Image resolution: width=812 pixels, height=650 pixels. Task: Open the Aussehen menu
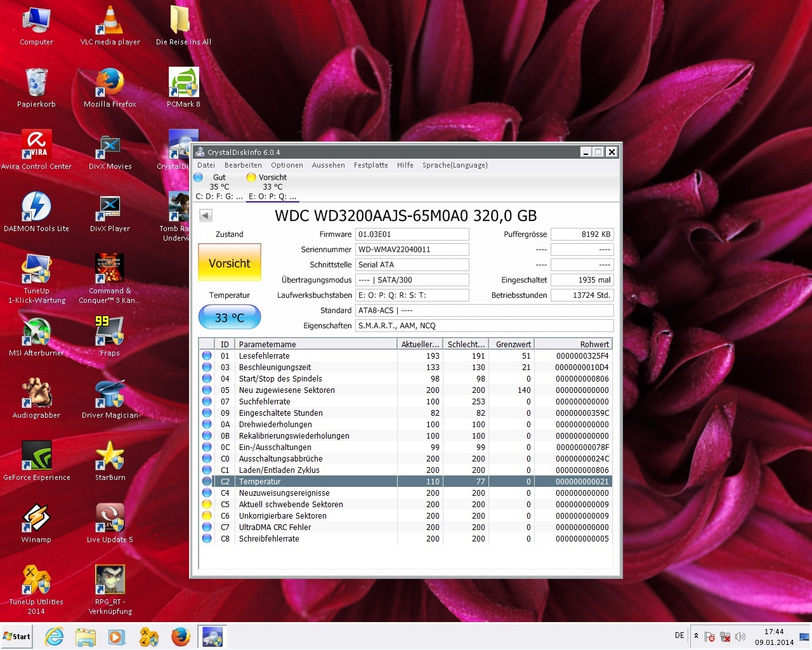pyautogui.click(x=329, y=165)
